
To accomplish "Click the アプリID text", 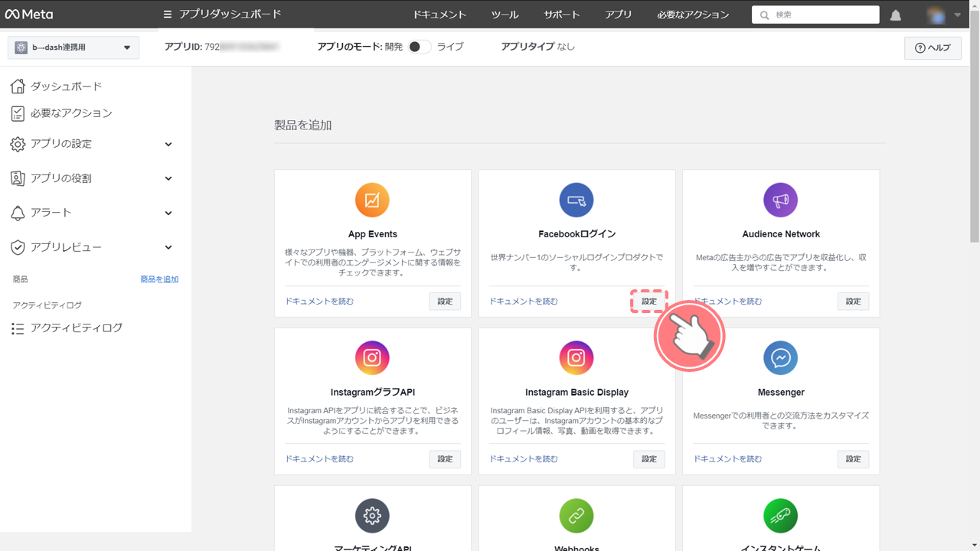I will (x=222, y=47).
